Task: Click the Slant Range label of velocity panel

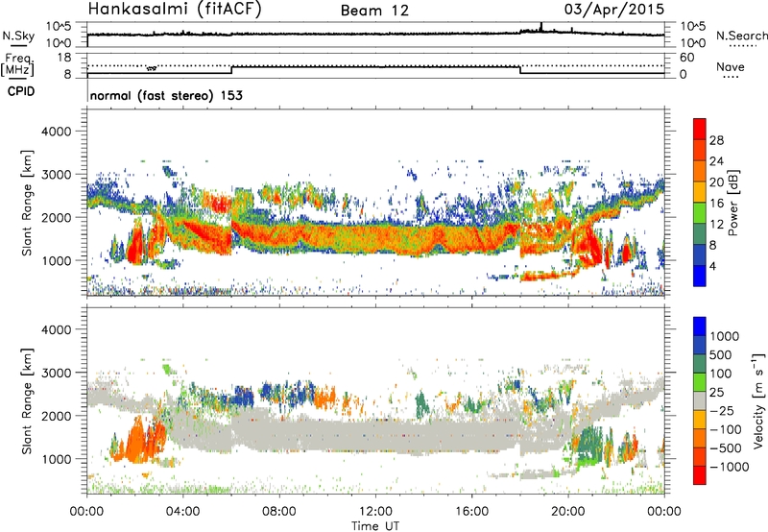Action: pos(27,401)
